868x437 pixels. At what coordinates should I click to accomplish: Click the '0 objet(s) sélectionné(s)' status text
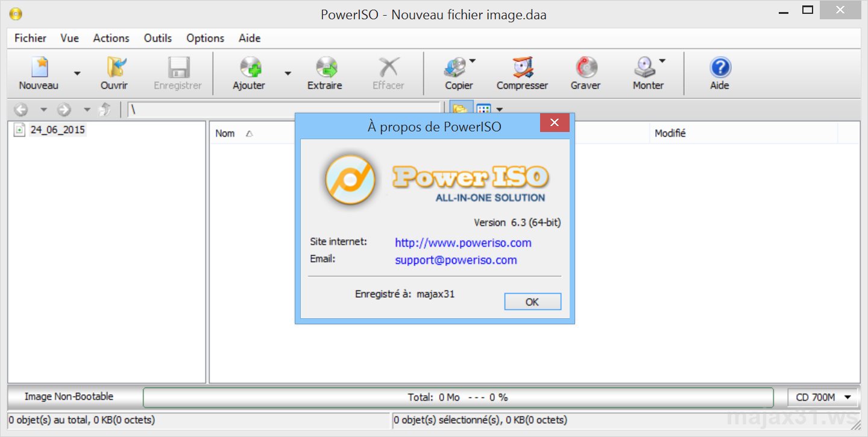(x=480, y=420)
